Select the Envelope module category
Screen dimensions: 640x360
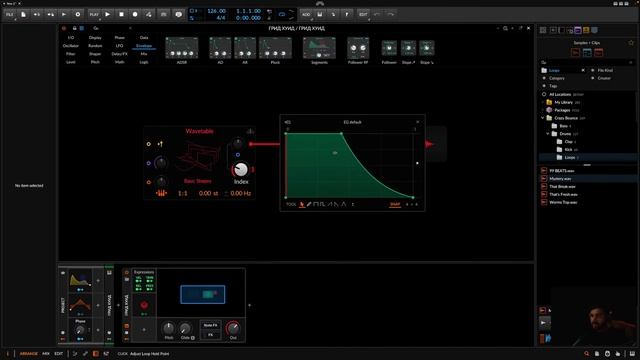coord(144,46)
